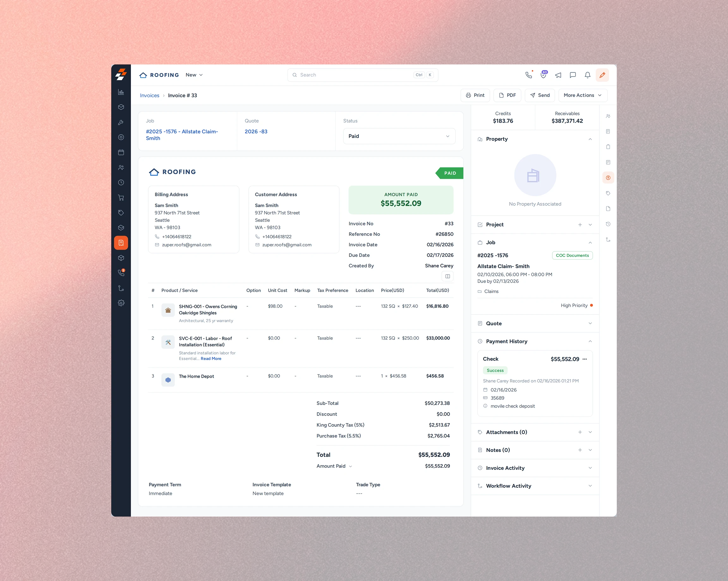Open the settings gear in sidebar
Screen dimensions: 728x581
coord(121,303)
